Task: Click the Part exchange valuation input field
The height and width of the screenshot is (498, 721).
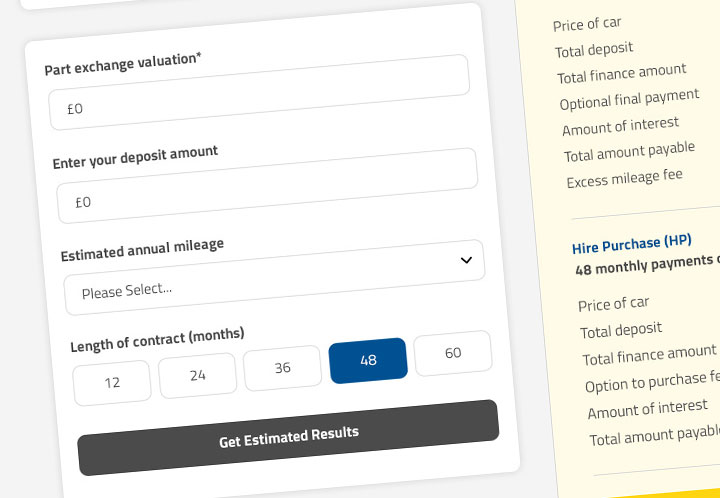Action: point(259,92)
